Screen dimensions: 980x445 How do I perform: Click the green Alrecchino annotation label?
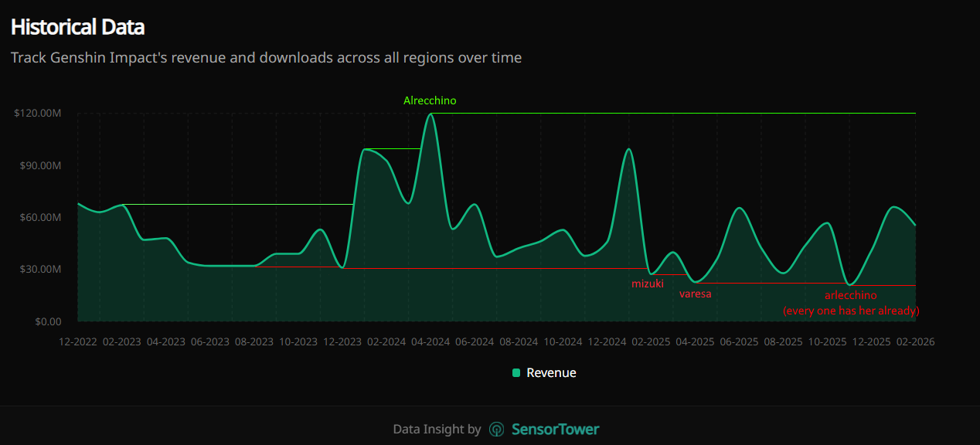430,100
